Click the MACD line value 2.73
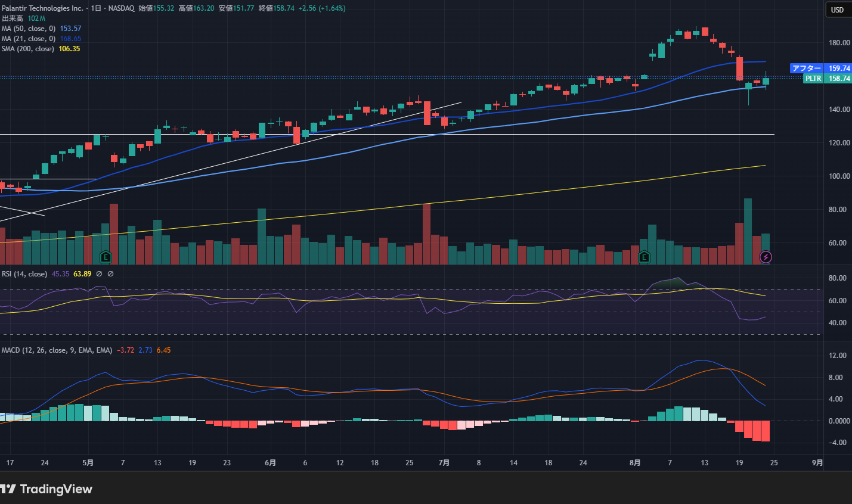Screen dimensions: 852x504 145,350
